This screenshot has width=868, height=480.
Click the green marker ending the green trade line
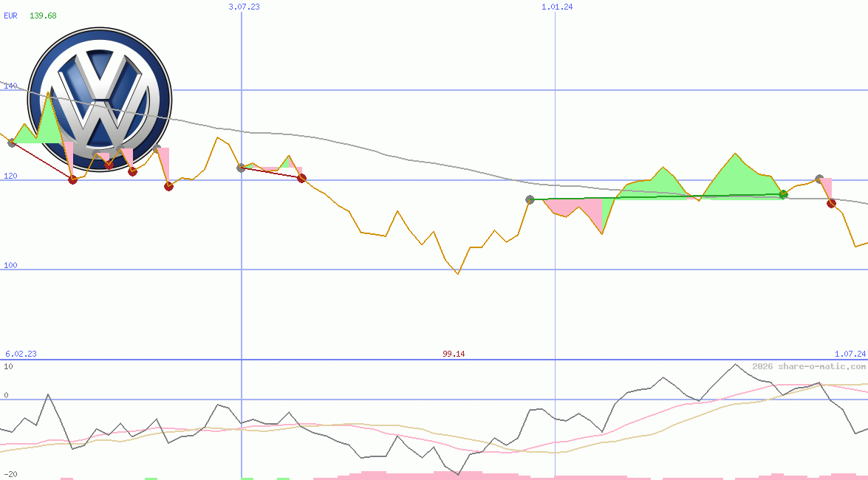(784, 194)
